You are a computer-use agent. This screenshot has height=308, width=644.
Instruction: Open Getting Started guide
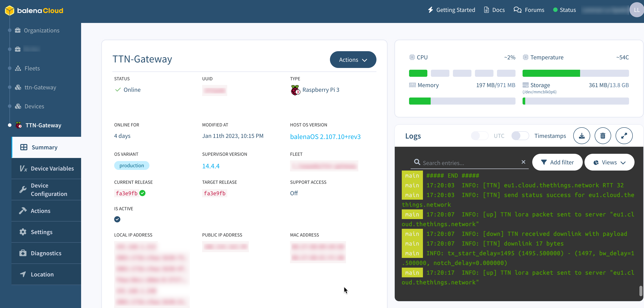pos(452,10)
